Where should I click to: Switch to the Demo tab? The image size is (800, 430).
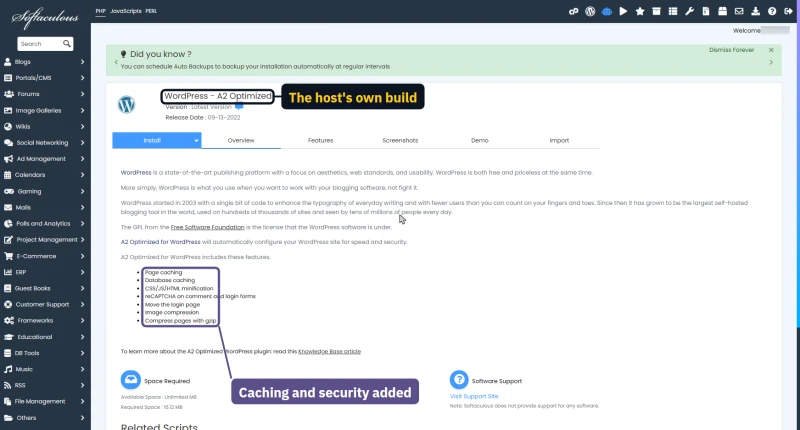pyautogui.click(x=480, y=140)
